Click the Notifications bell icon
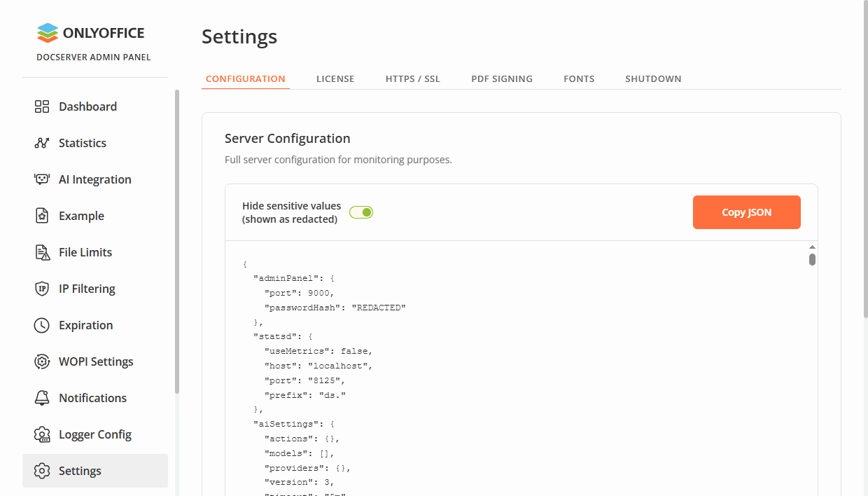The image size is (868, 496). point(40,397)
